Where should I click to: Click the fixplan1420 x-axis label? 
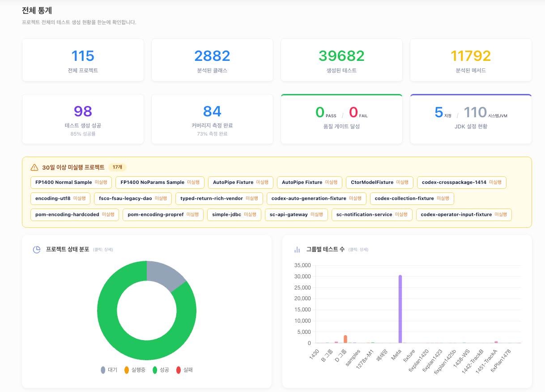(x=419, y=361)
